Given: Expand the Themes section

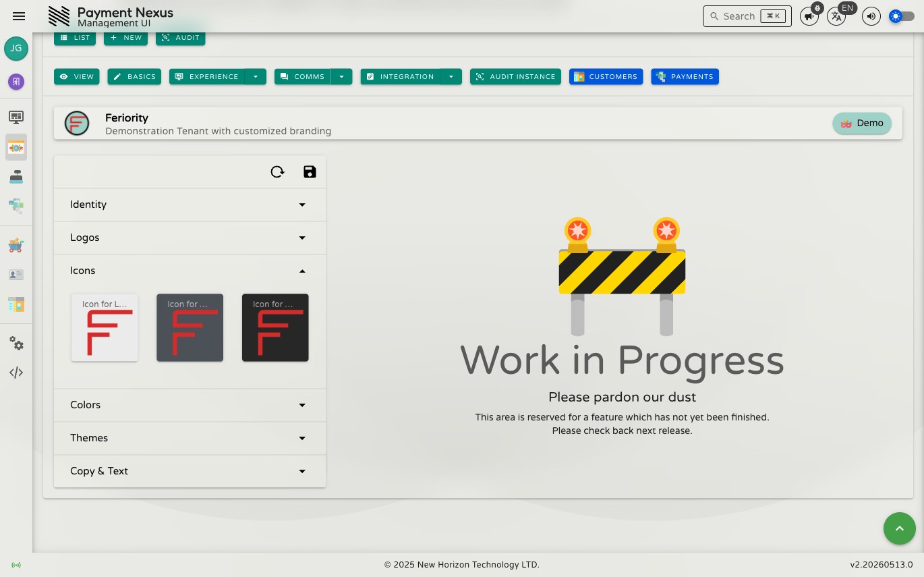Looking at the screenshot, I should tap(190, 438).
